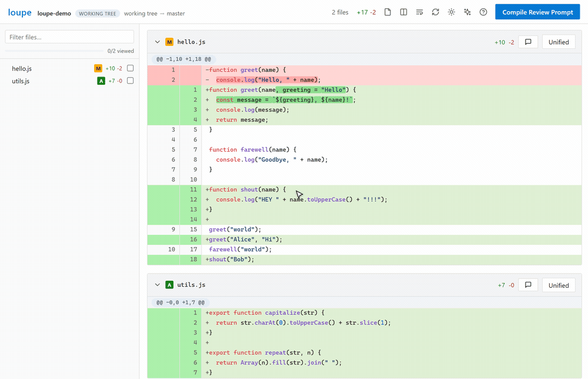Click the 0/2 viewed label
This screenshot has width=588, height=379.
pos(121,51)
